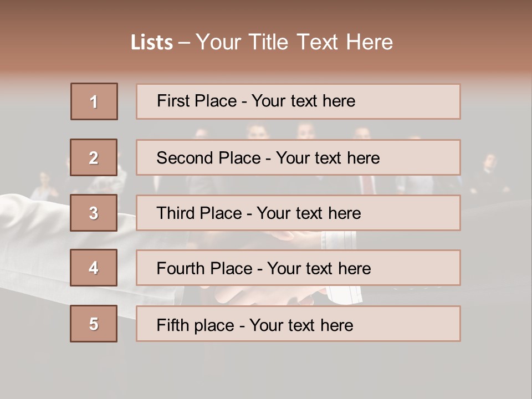Select the number 4 box
The height and width of the screenshot is (399, 532).
(x=94, y=268)
